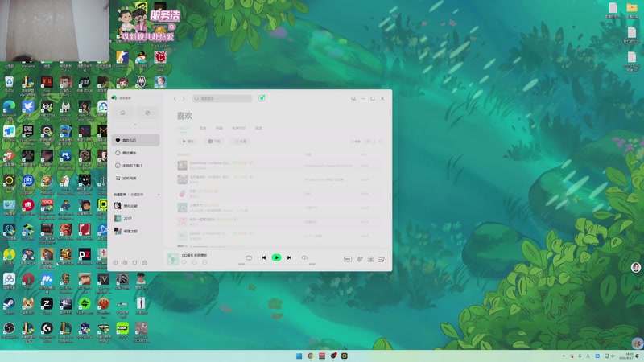
Task: Toggle like heart for current song
Action: [x=184, y=263]
